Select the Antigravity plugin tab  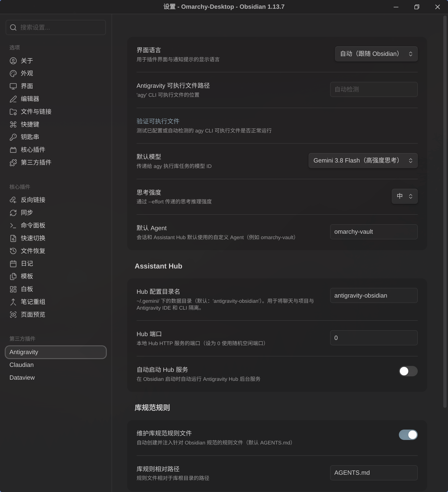pyautogui.click(x=56, y=352)
